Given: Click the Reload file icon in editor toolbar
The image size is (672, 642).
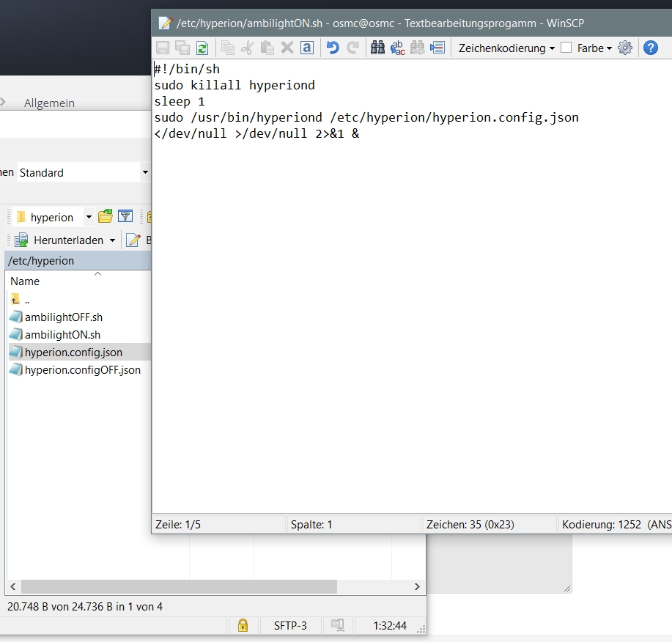Looking at the screenshot, I should click(202, 48).
